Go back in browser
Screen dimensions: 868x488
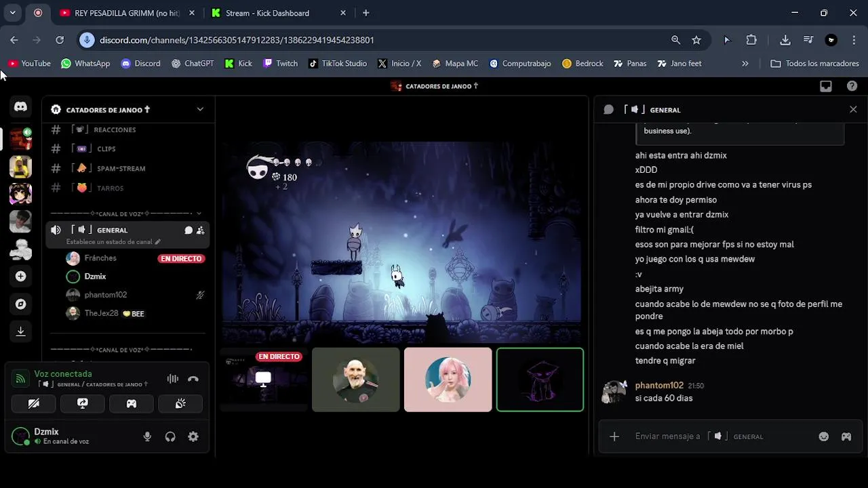pyautogui.click(x=14, y=40)
